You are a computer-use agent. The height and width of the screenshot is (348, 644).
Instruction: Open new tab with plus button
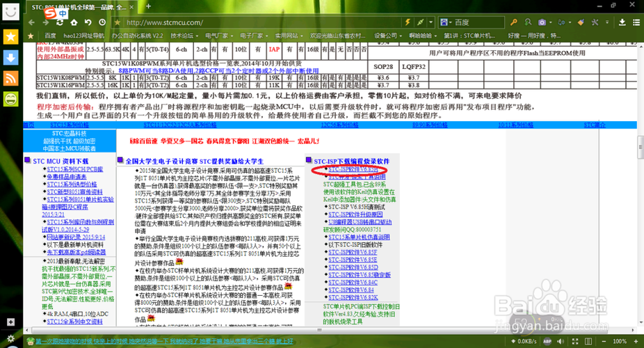[x=148, y=6]
